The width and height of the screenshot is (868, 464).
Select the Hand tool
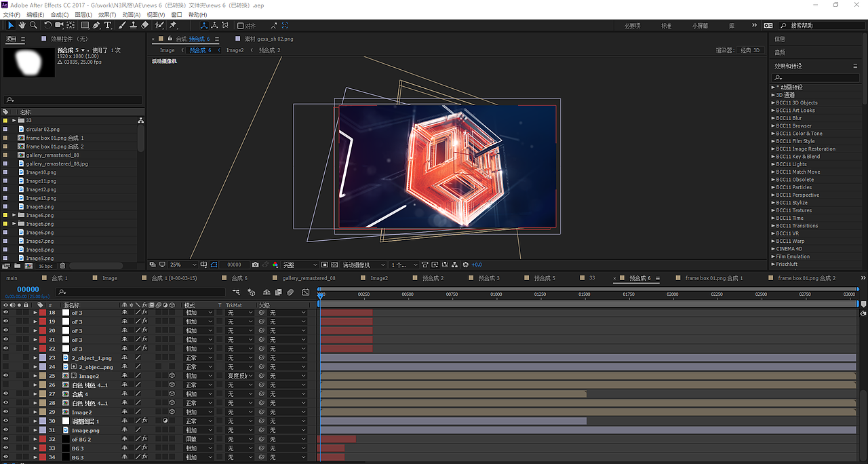(x=22, y=25)
